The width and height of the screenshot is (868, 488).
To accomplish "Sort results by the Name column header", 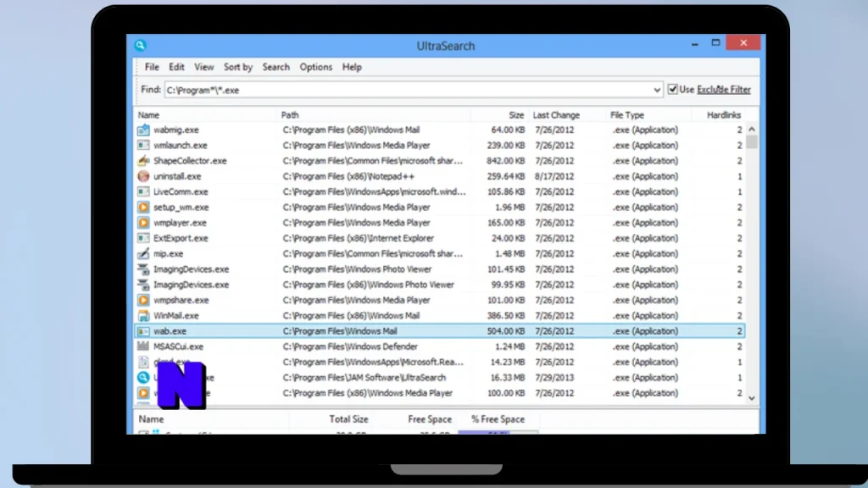I will 148,115.
